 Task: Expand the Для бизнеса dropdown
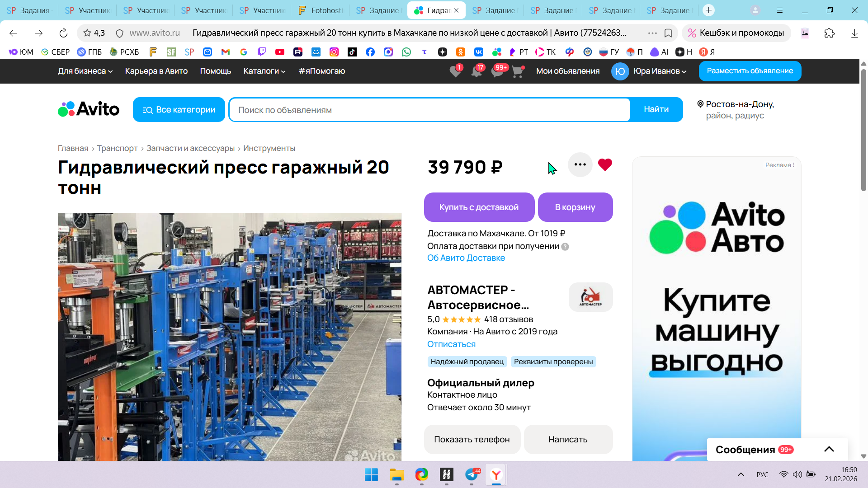85,71
